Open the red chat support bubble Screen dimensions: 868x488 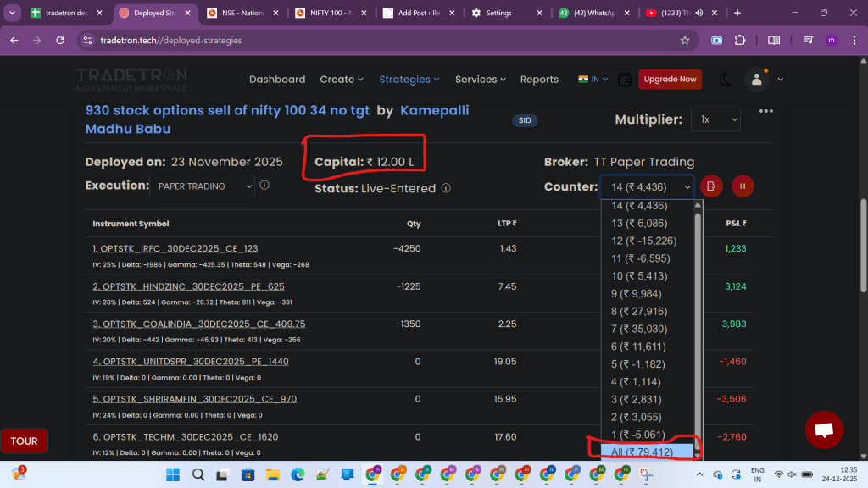(x=823, y=430)
